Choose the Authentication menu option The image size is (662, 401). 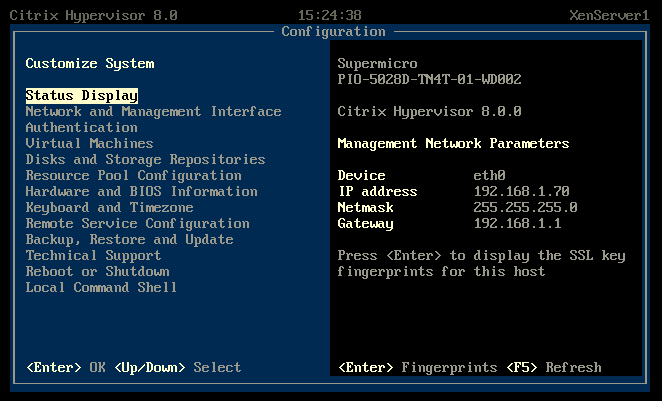pyautogui.click(x=81, y=127)
